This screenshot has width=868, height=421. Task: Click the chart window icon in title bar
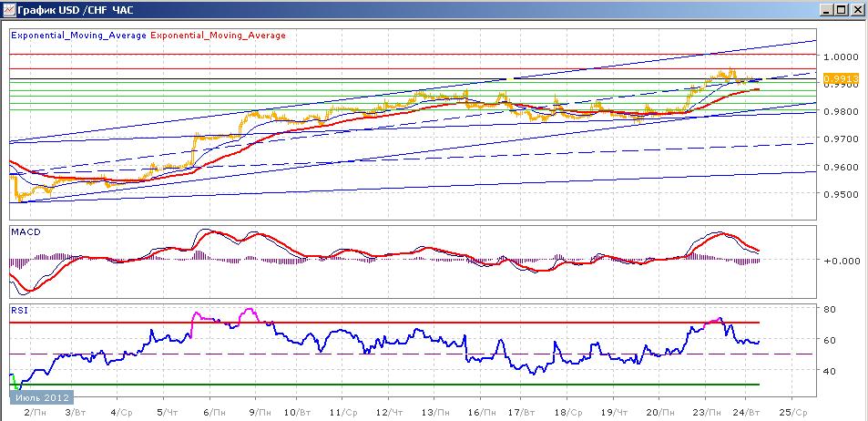point(8,9)
